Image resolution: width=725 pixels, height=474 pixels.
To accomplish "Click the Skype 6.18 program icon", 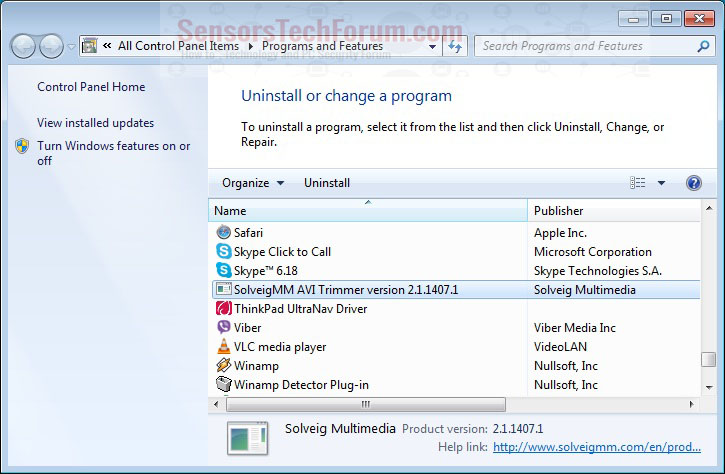I will 224,271.
